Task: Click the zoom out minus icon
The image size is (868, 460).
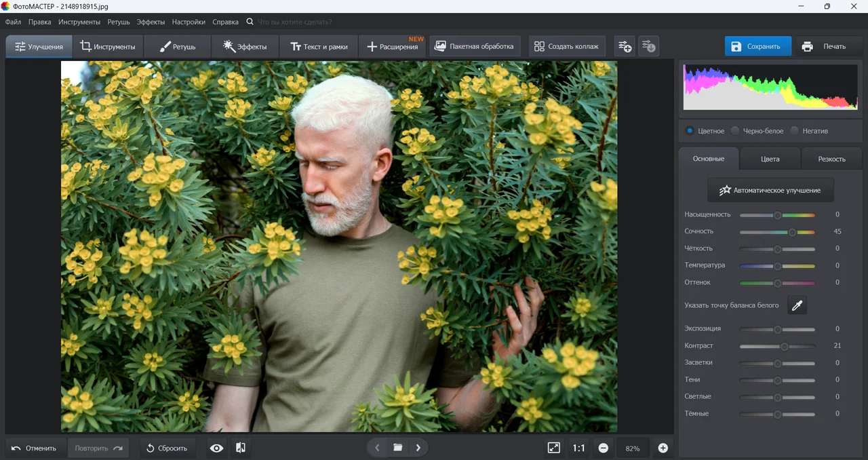Action: pyautogui.click(x=603, y=448)
